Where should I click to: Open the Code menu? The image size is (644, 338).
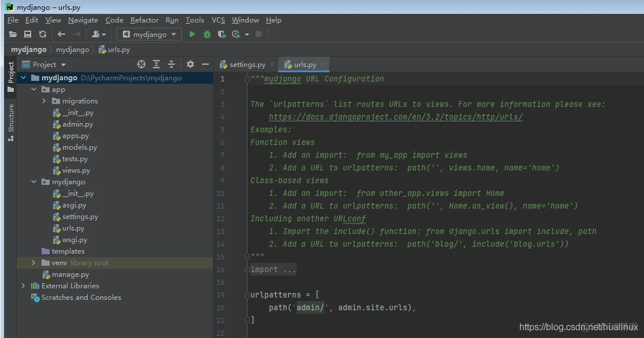(x=114, y=20)
